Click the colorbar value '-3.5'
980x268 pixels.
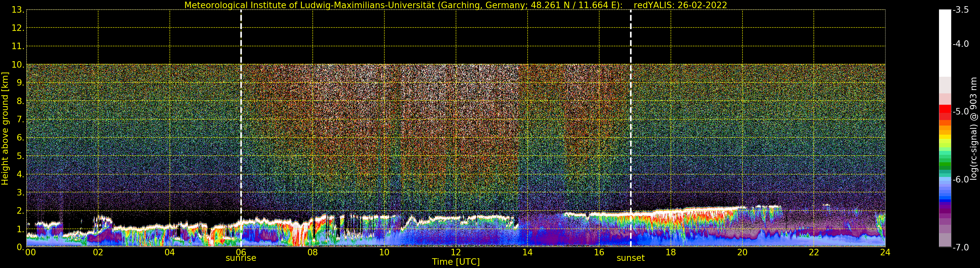pos(960,10)
